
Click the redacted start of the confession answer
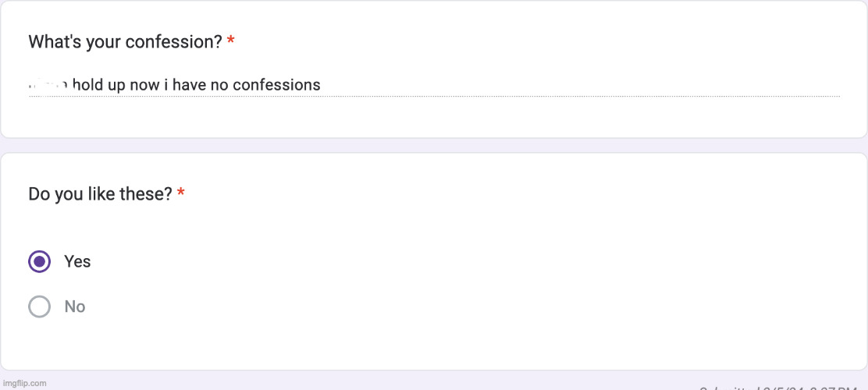48,84
